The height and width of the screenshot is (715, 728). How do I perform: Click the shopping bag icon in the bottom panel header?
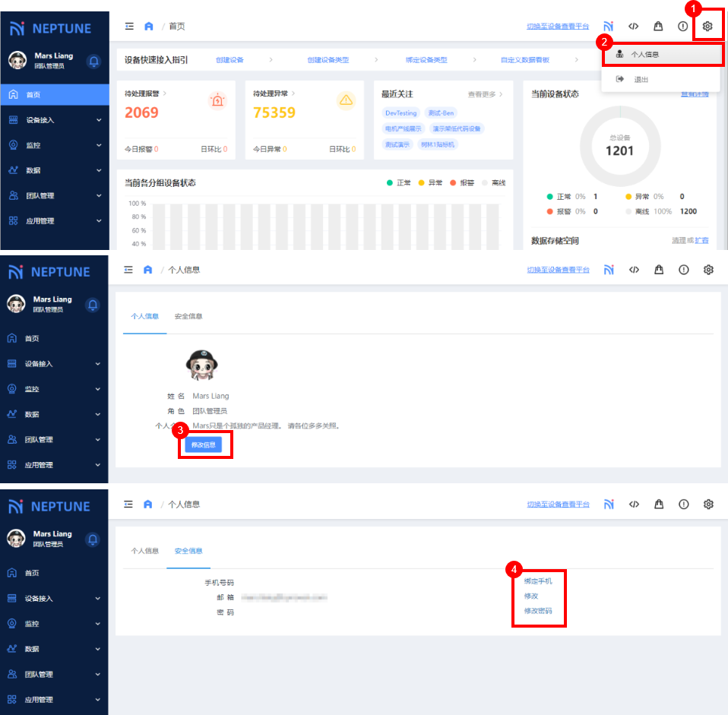tap(658, 505)
